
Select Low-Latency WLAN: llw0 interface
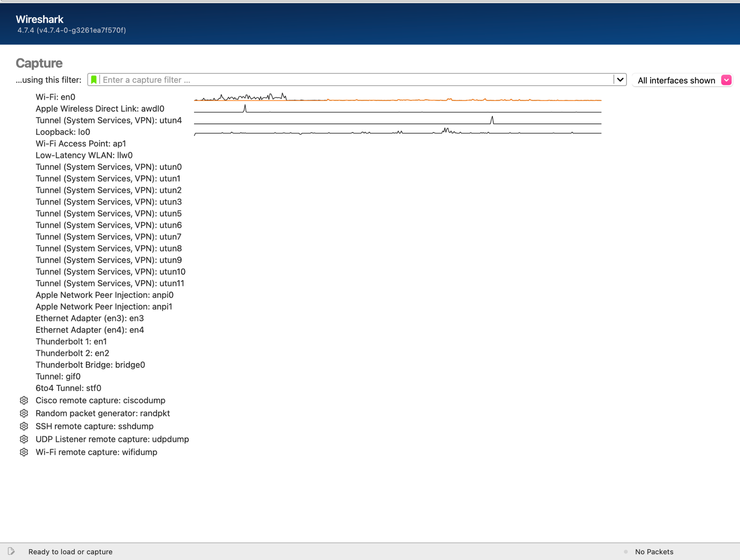point(84,155)
